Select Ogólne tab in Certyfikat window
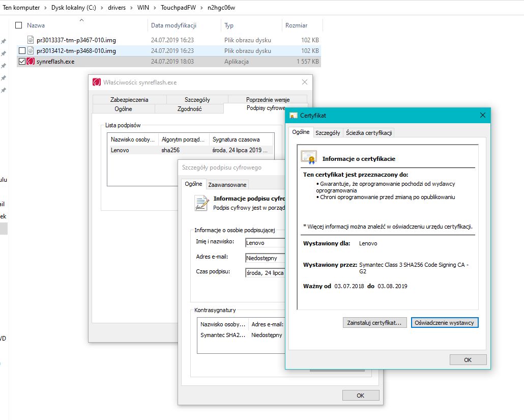Viewport: 524px width, 420px height. tap(301, 132)
